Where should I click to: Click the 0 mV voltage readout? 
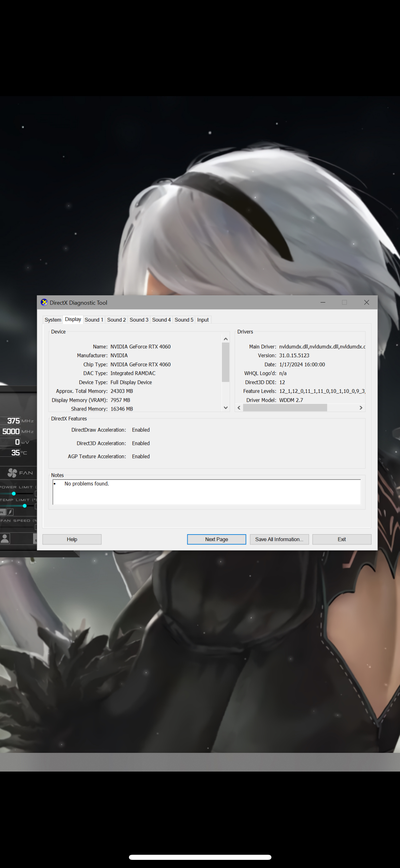point(17,442)
